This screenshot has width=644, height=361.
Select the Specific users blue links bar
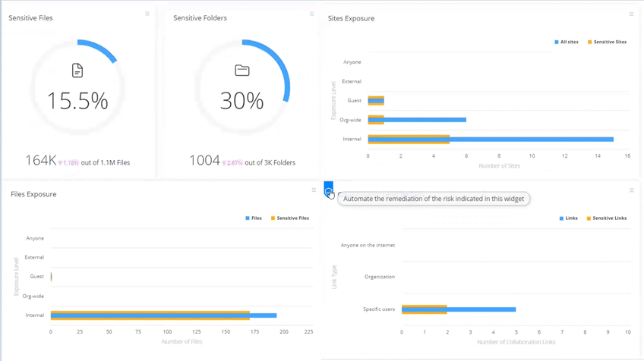click(x=482, y=309)
